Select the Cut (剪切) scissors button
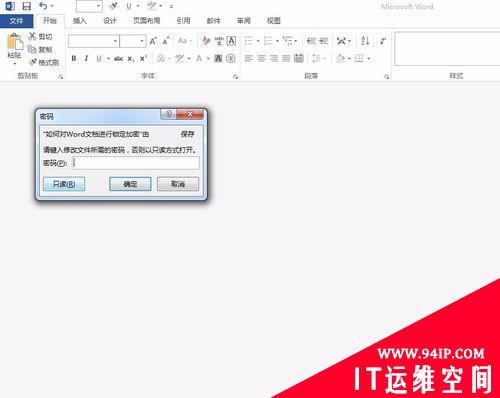The height and width of the screenshot is (398, 500). (40, 36)
